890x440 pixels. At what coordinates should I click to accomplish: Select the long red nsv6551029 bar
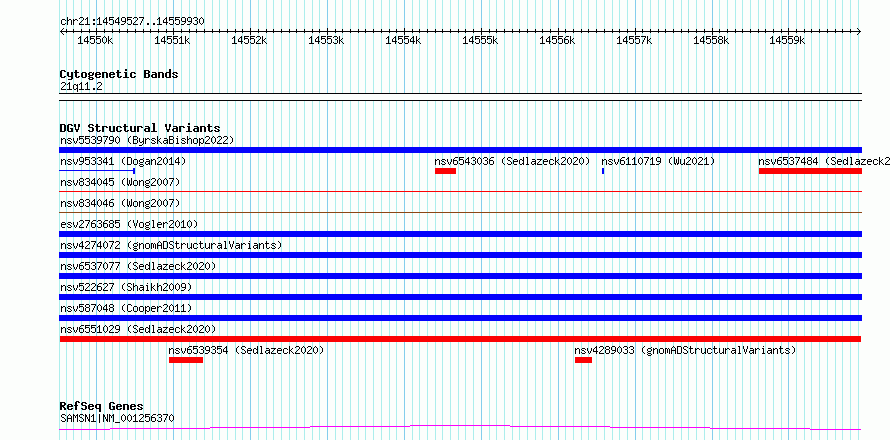click(x=460, y=339)
